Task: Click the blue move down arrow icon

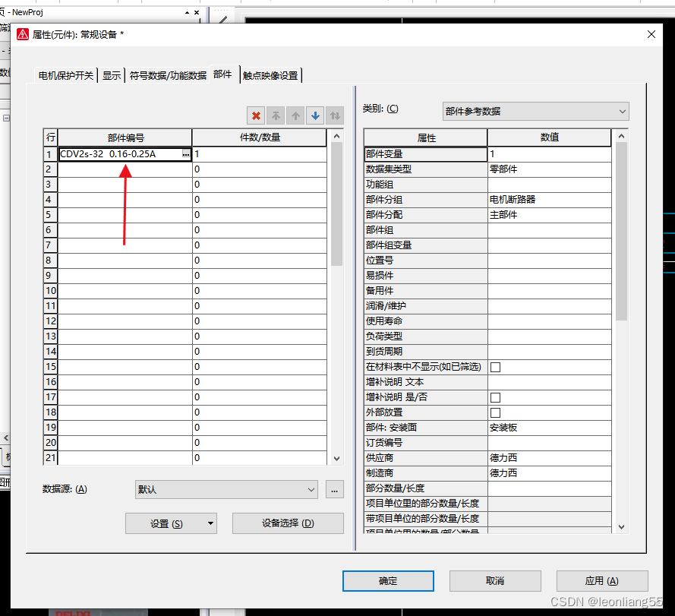Action: [315, 116]
